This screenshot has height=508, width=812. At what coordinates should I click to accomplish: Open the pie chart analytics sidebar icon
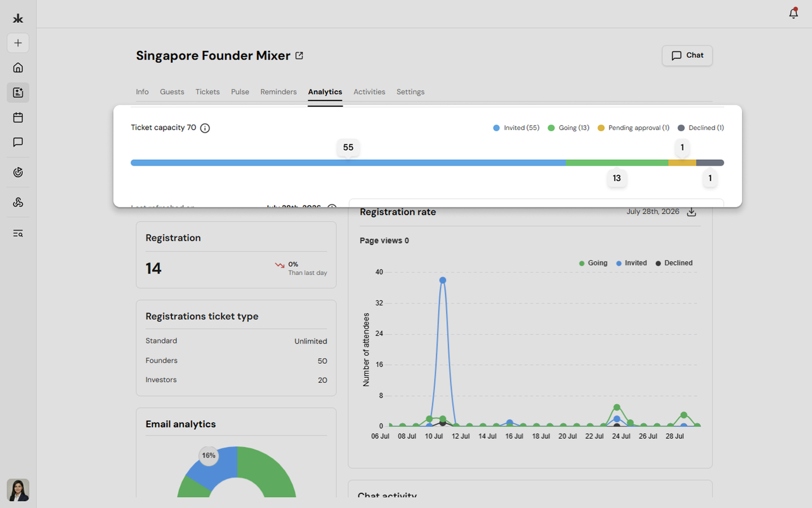coord(18,172)
